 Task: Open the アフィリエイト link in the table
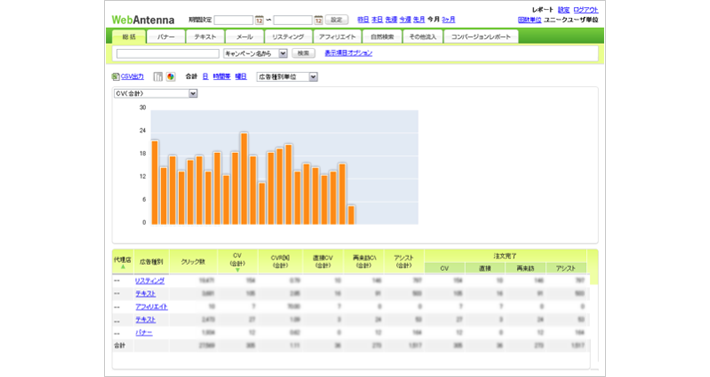[x=151, y=307]
